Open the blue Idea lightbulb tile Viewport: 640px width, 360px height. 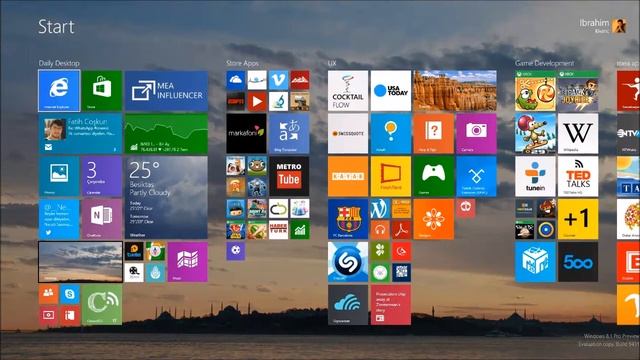tap(391, 133)
